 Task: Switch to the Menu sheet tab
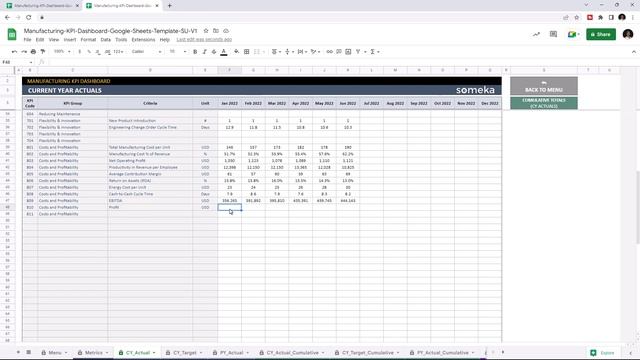click(55, 353)
